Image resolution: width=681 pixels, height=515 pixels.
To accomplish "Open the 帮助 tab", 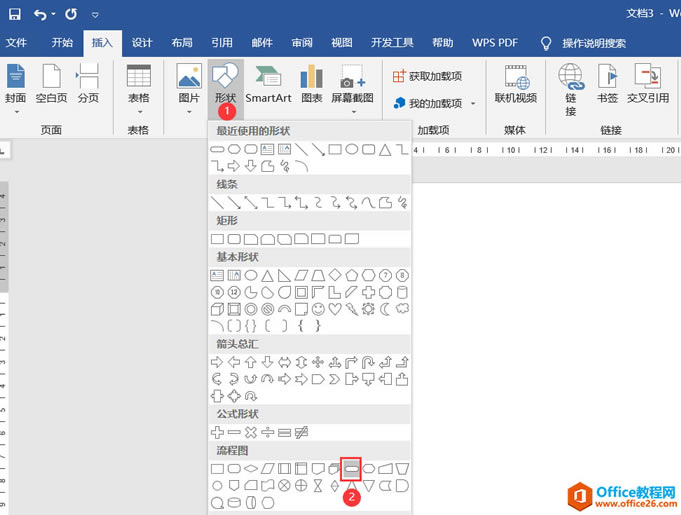I will pos(443,43).
